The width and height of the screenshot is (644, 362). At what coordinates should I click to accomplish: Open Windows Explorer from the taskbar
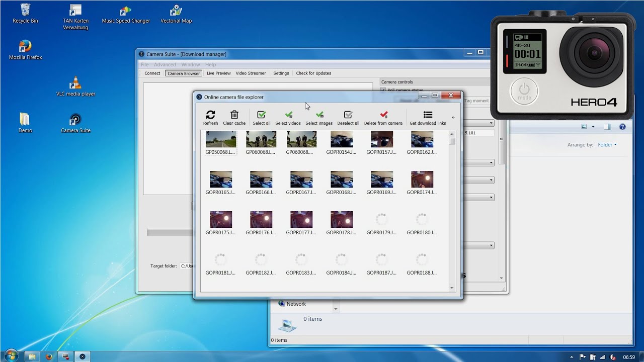pos(32,356)
